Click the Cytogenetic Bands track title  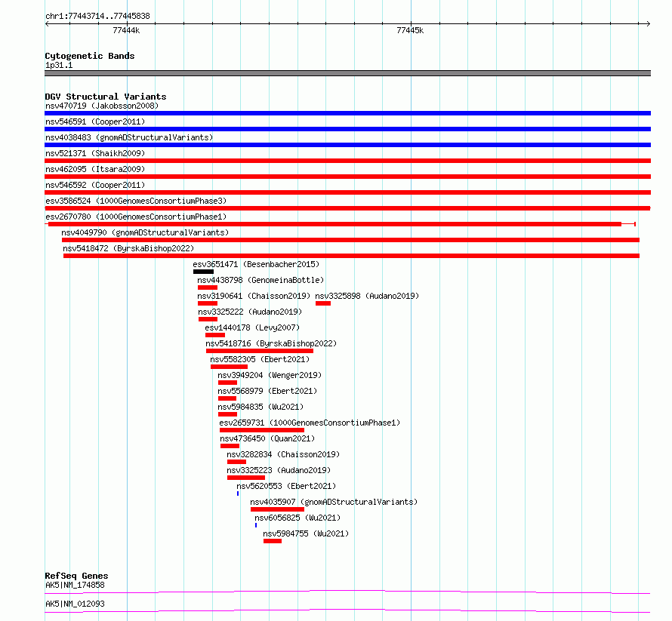(90, 56)
